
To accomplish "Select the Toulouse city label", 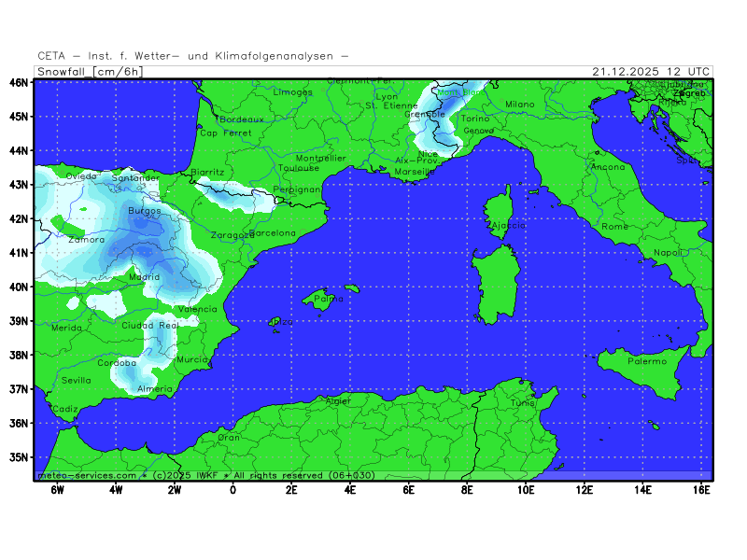I will pyautogui.click(x=299, y=168).
